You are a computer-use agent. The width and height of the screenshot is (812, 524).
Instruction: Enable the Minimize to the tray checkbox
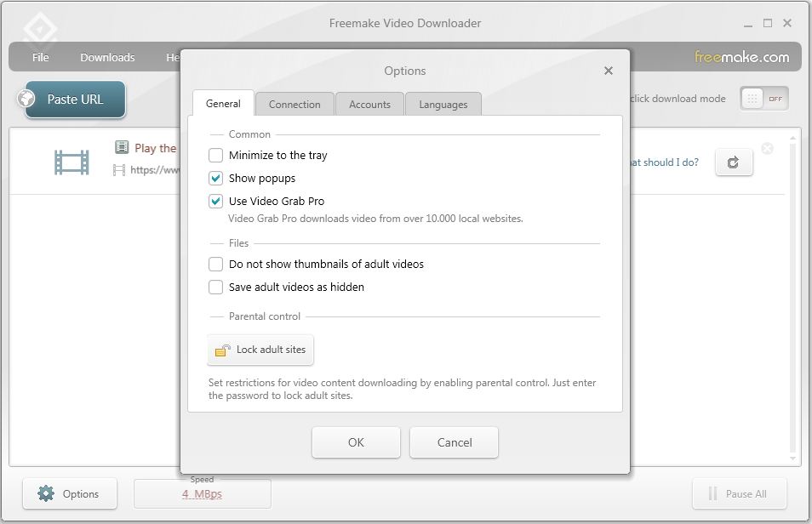coord(215,156)
